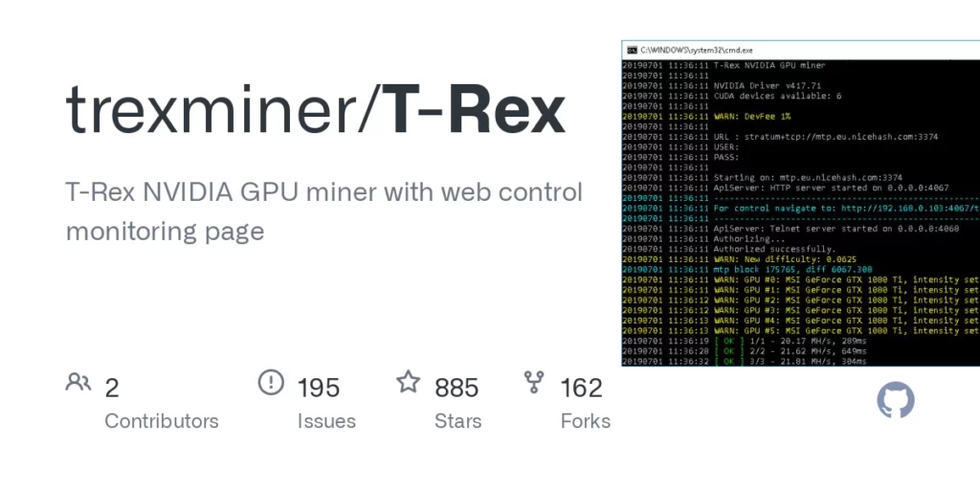
Task: Click the GitHub Octocat logo
Action: click(896, 400)
